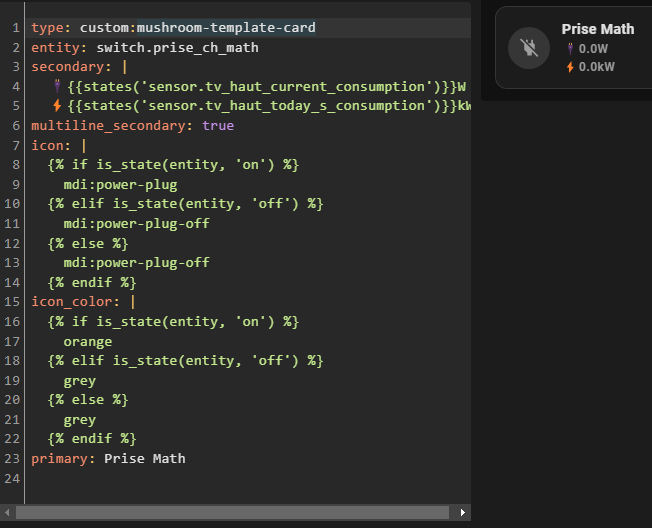652x528 pixels.
Task: Click 'sensor.tv_haut_current_consumption' template on line 4
Action: (x=267, y=86)
